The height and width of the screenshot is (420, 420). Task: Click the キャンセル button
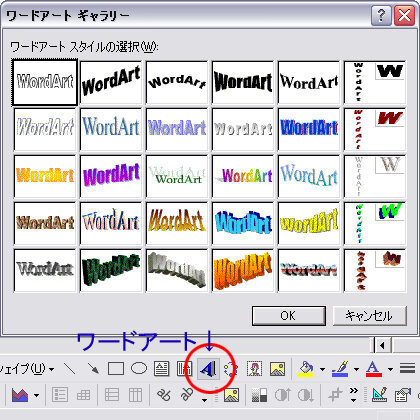(x=370, y=315)
